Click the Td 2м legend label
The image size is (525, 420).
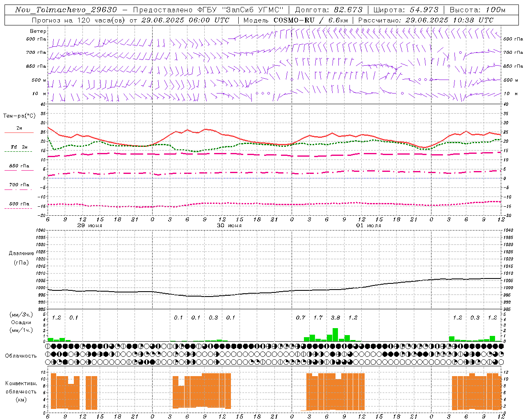point(19,147)
